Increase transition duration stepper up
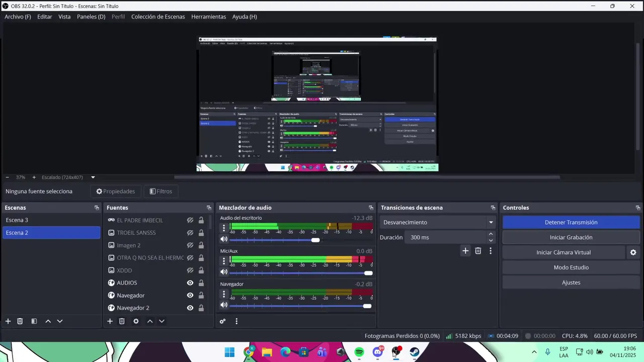The image size is (644, 362). click(491, 234)
